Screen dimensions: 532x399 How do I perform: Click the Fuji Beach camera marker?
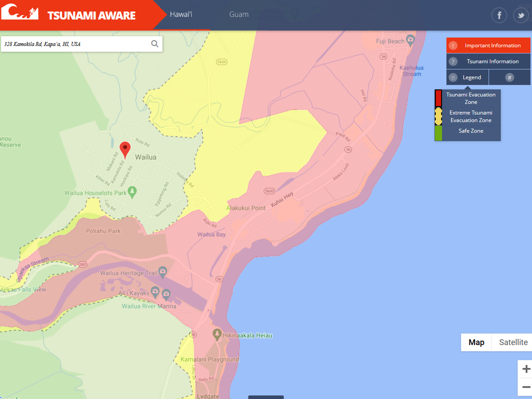pos(410,40)
